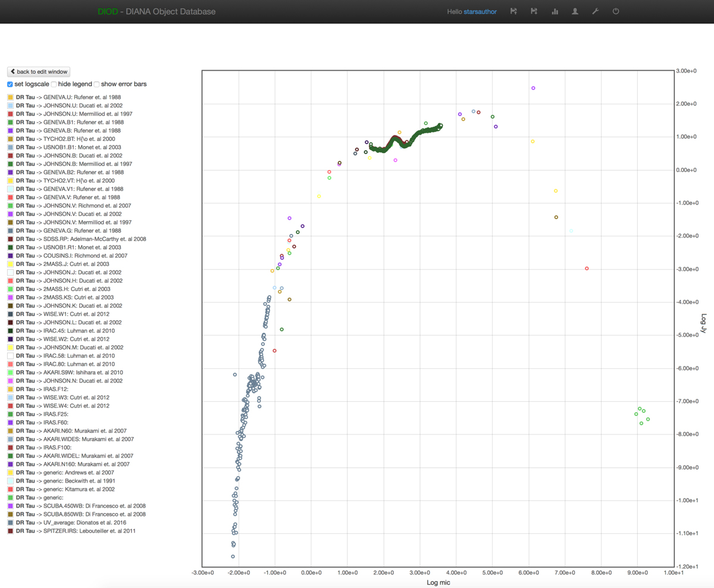Disable the set logscale checkbox
This screenshot has height=588, width=714.
[x=10, y=85]
